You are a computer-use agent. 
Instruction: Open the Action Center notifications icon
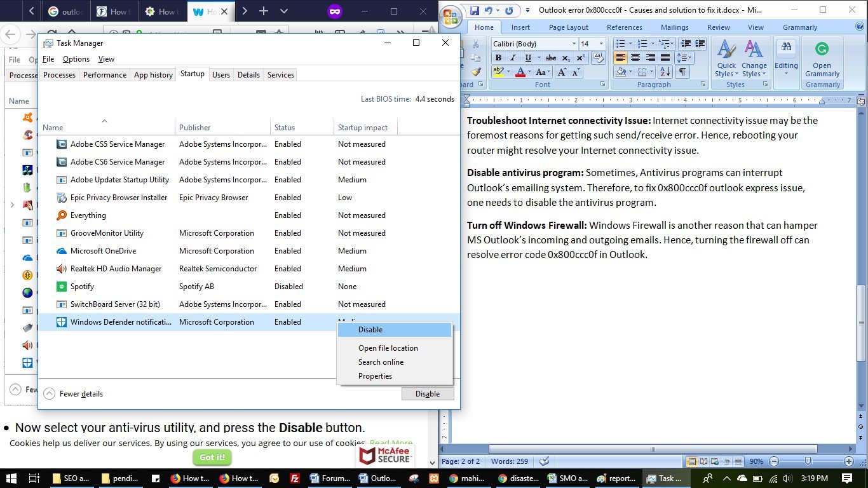[847, 478]
